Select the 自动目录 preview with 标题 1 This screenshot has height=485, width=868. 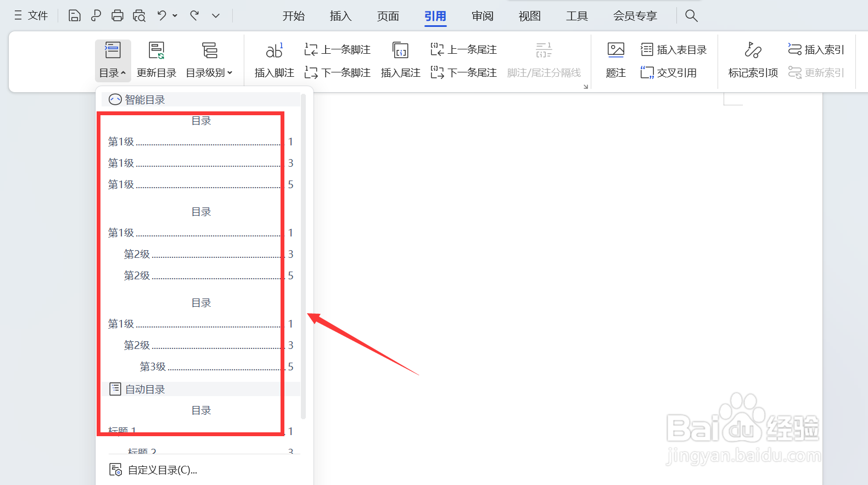tap(200, 427)
